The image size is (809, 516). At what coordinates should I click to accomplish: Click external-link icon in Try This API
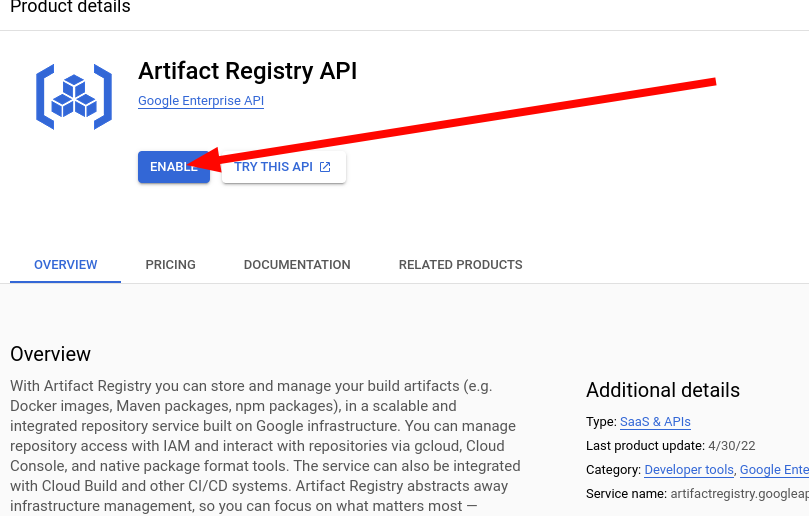click(325, 167)
